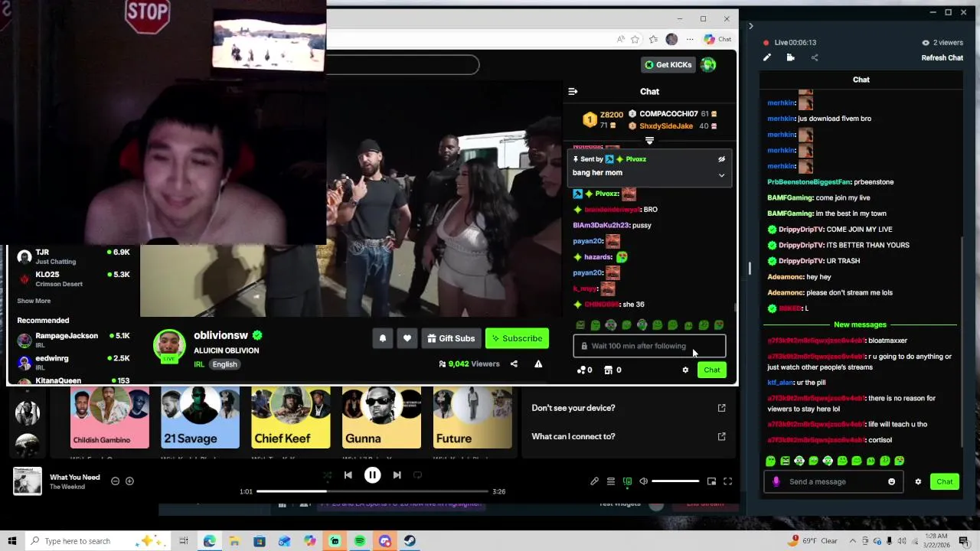Open the Chief Keef artist card
The width and height of the screenshot is (980, 551).
(291, 418)
